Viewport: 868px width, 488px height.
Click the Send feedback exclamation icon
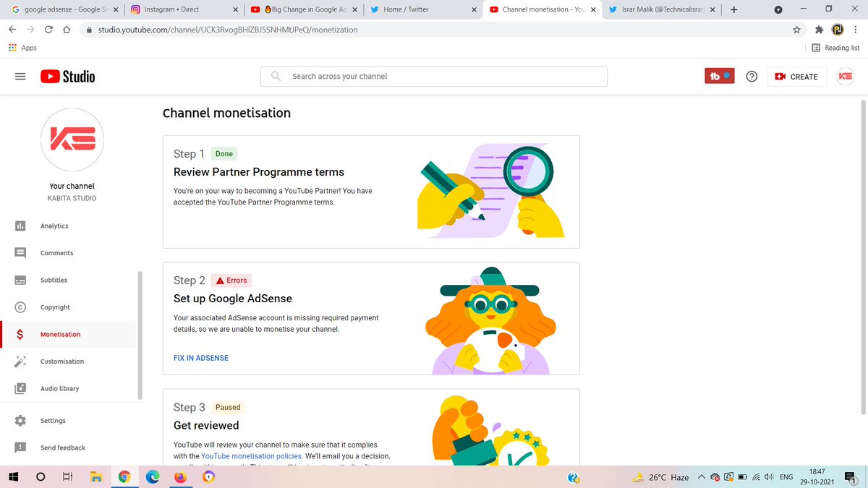point(20,448)
